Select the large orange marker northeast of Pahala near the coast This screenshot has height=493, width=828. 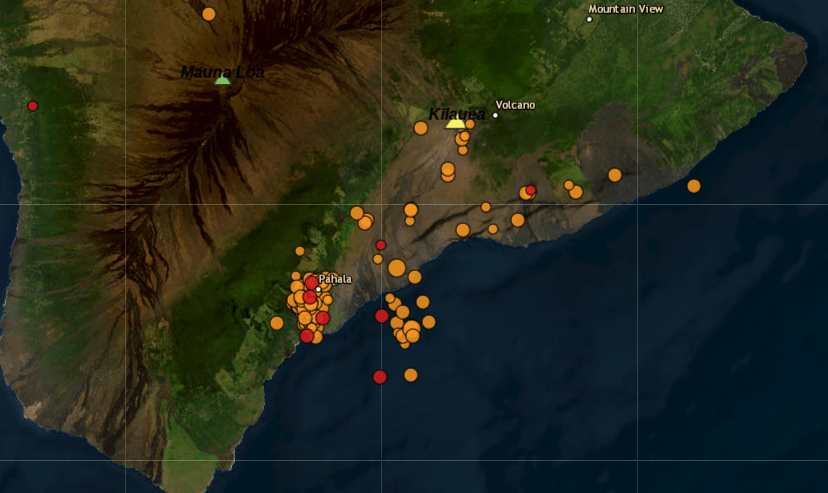(397, 268)
